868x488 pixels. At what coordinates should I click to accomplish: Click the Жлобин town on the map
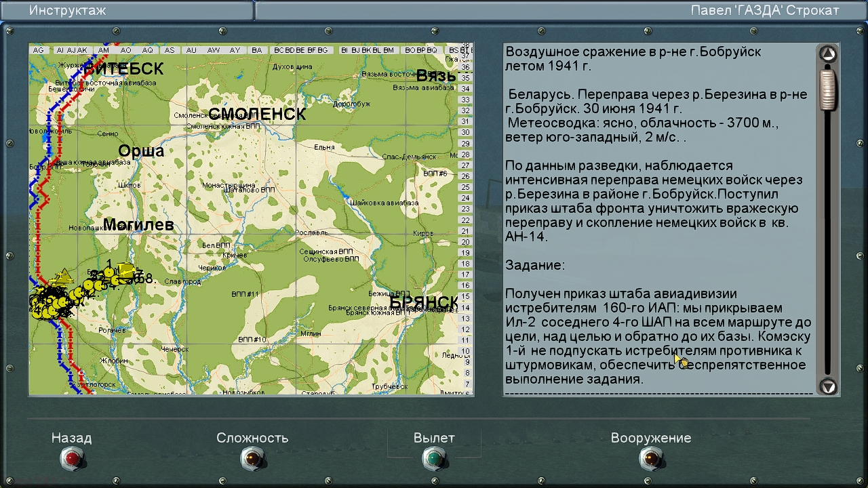coord(113,361)
